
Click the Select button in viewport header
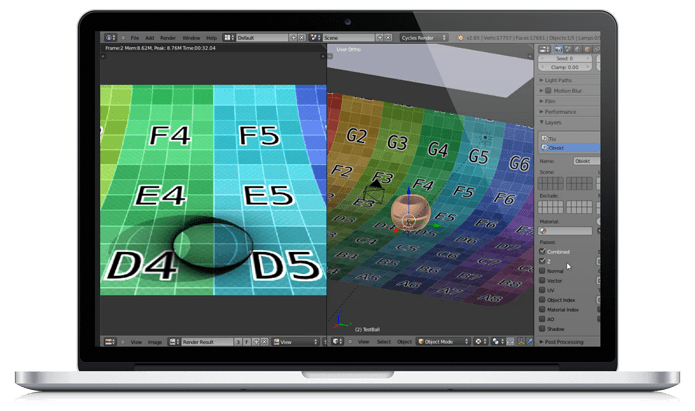[383, 342]
